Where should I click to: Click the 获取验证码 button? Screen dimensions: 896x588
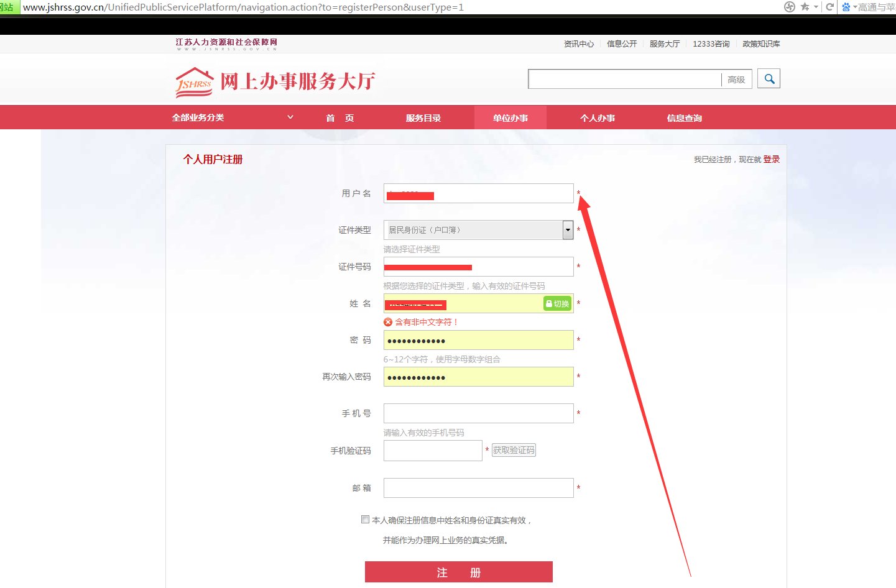514,450
